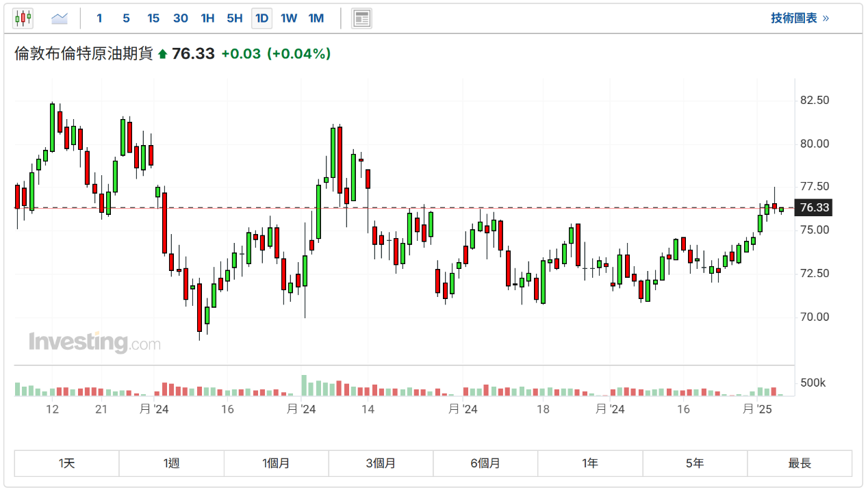868x492 pixels.
Task: Click the 3個月 range button
Action: click(x=381, y=463)
